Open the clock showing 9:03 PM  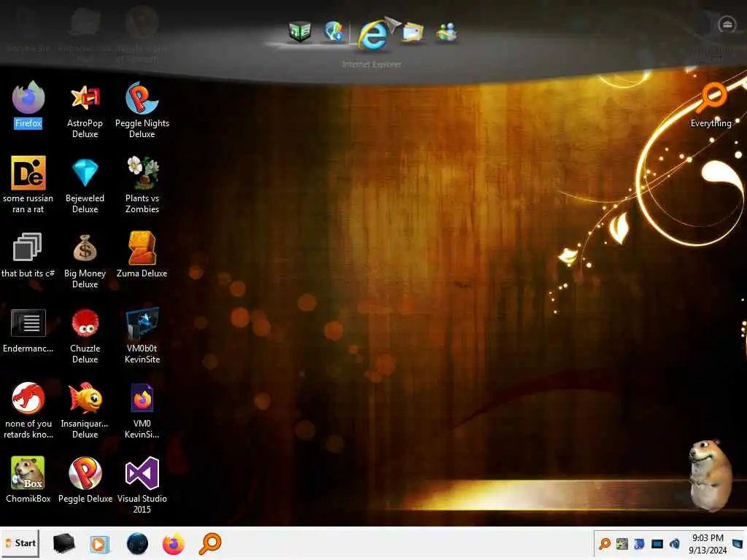click(708, 544)
